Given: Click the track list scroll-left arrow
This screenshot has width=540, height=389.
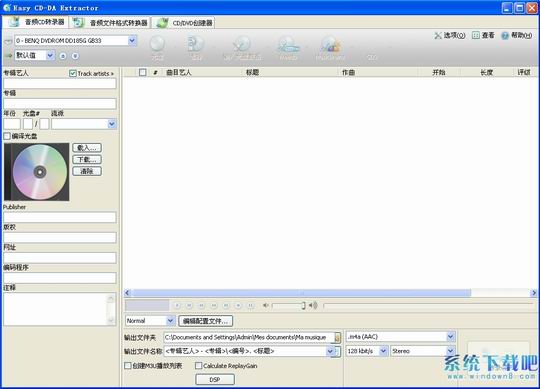Looking at the screenshot, I should [x=127, y=293].
